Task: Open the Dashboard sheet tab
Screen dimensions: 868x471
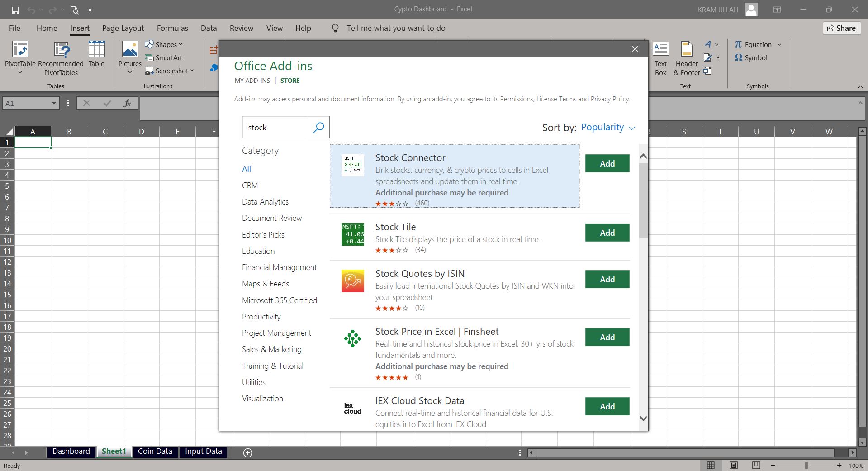Action: (71, 452)
